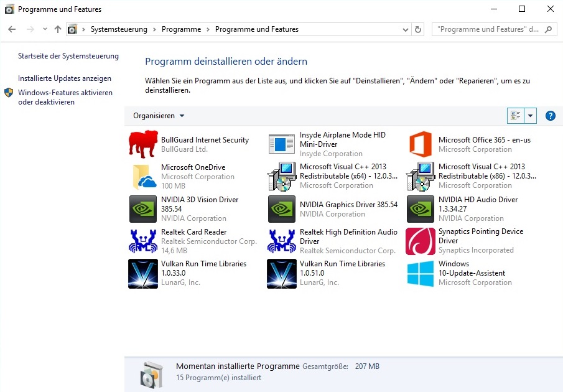The image size is (563, 392).
Task: Expand the view options dropdown arrow
Action: [530, 116]
